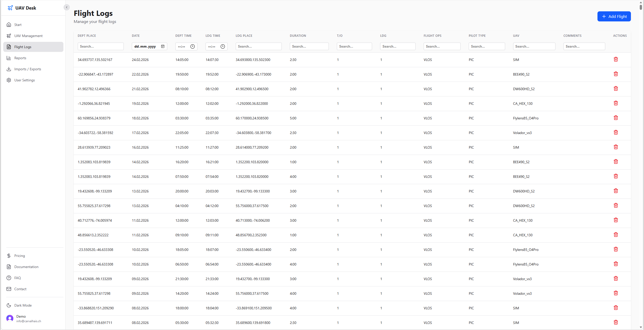Delete the 17.02.2026 flight log
Image resolution: width=644 pixels, height=330 pixels.
616,132
